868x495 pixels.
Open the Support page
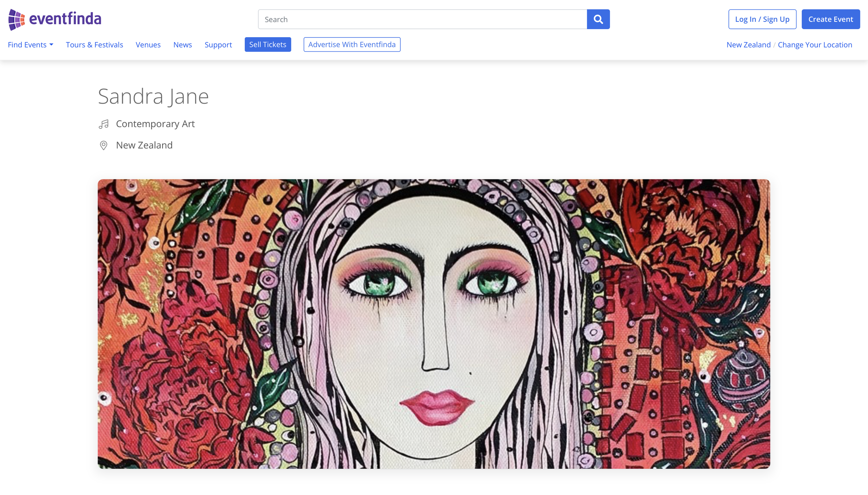[x=218, y=45]
